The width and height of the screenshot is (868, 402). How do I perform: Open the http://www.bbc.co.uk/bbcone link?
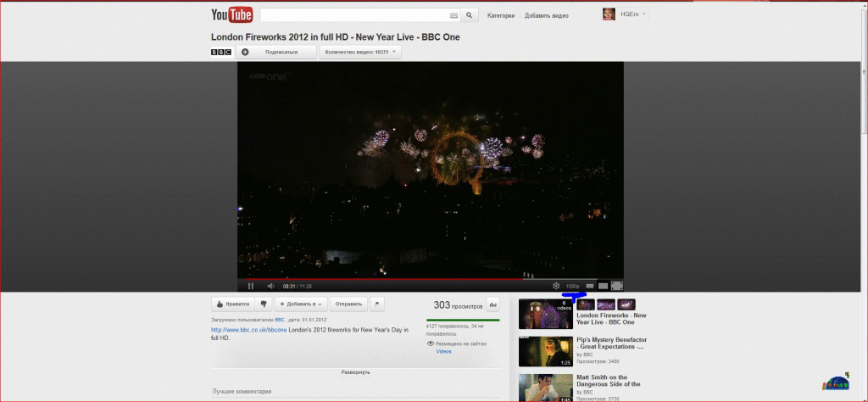click(x=248, y=330)
